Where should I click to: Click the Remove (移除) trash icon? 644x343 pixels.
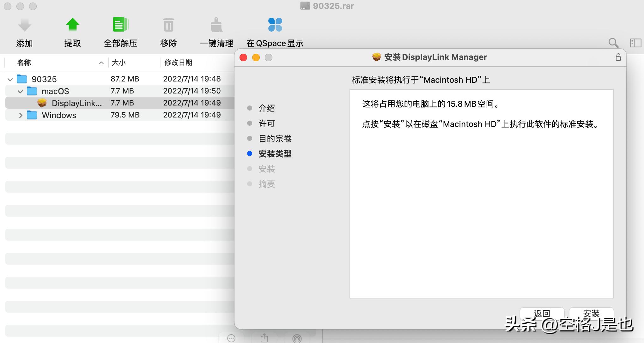click(168, 25)
